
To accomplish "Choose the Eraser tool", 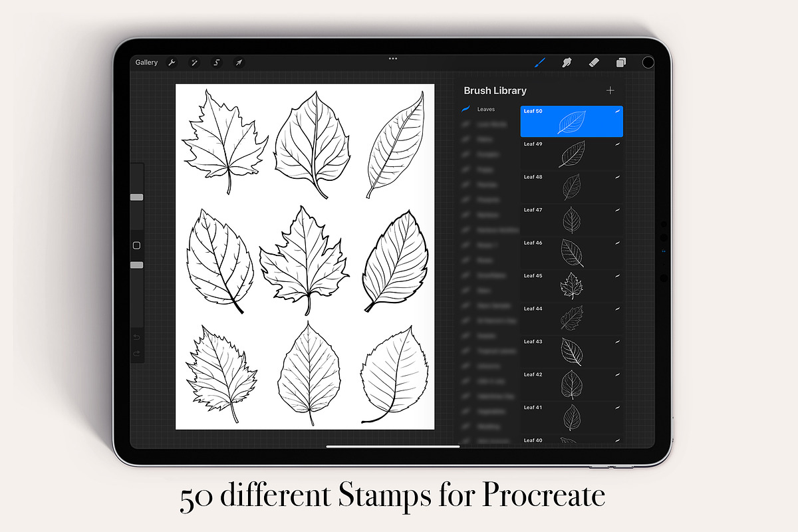I will pyautogui.click(x=595, y=63).
